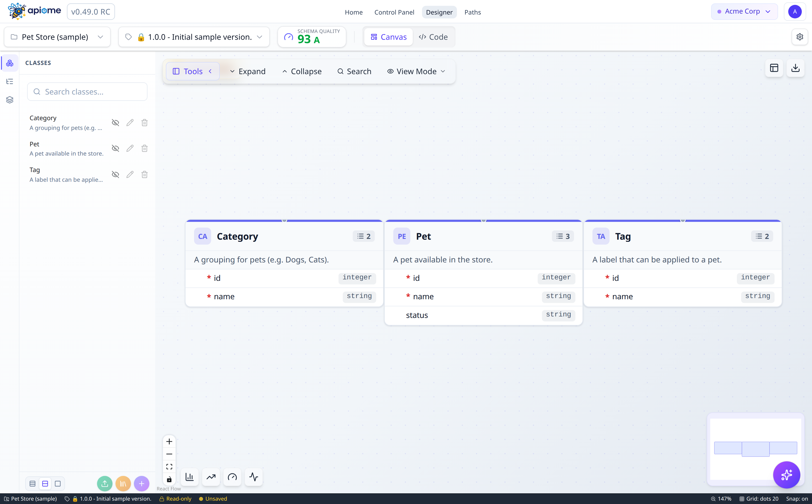Switch to Code view

433,37
